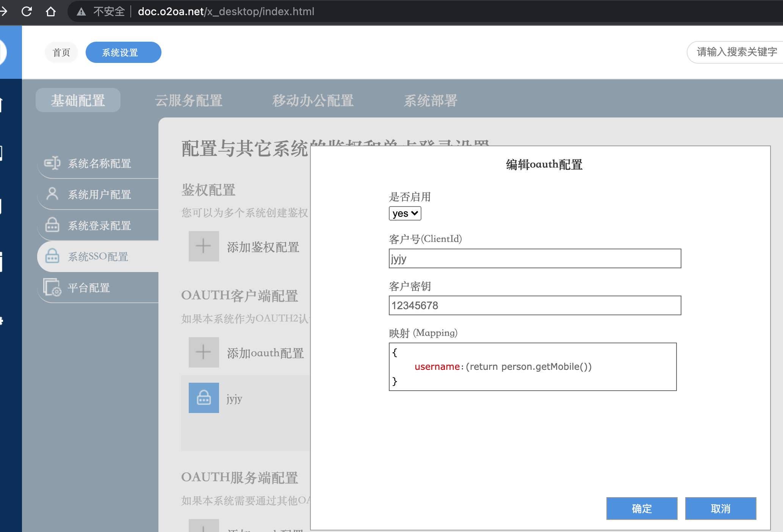
Task: Switch to 云服务配置 tab
Action: pyautogui.click(x=189, y=100)
